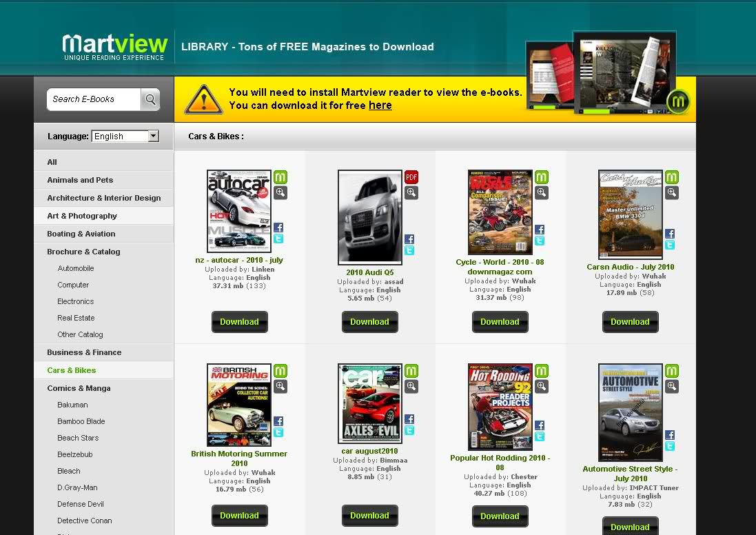Click the Search E-Books input field
The image size is (756, 535).
[x=94, y=99]
